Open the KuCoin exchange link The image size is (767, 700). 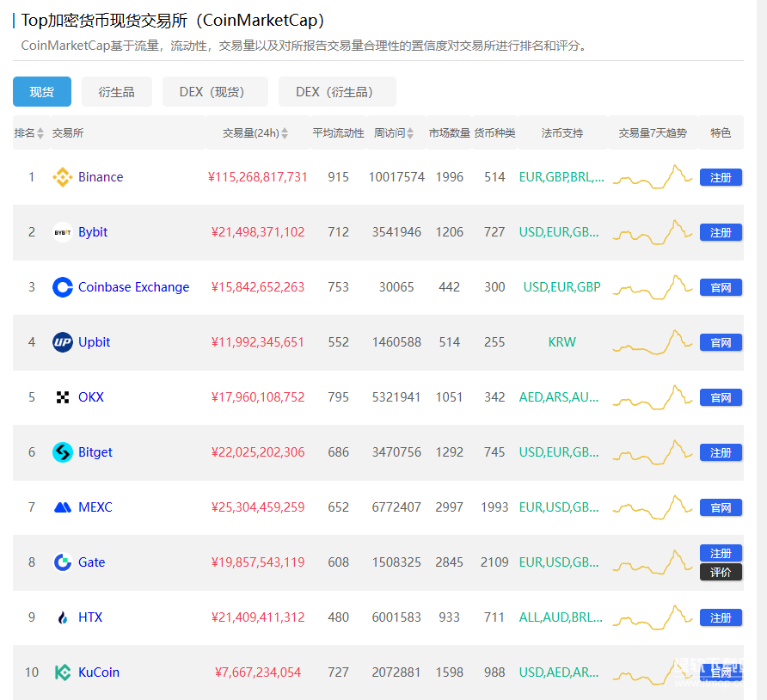click(99, 672)
